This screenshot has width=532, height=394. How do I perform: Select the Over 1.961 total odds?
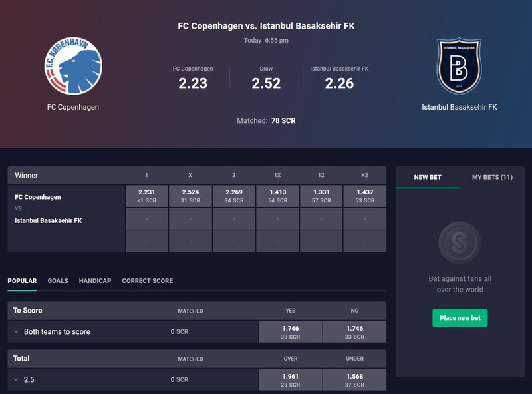coord(291,380)
